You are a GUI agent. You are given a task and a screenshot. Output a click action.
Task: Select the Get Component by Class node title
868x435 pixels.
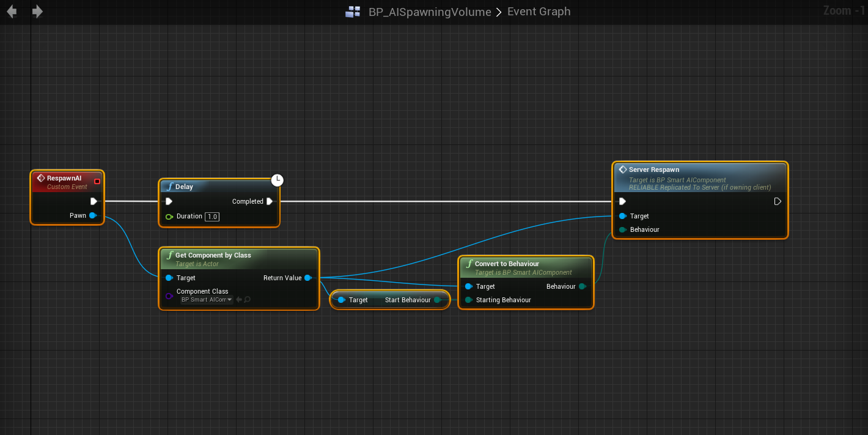[213, 255]
